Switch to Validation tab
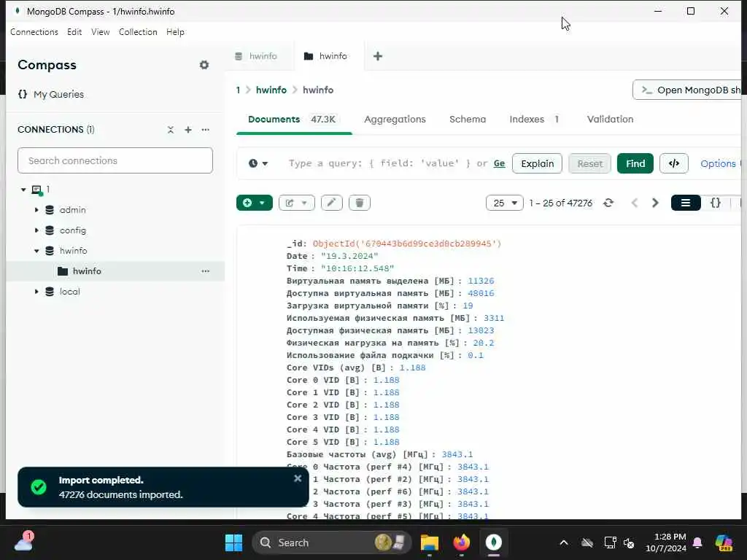The image size is (747, 560). click(611, 119)
